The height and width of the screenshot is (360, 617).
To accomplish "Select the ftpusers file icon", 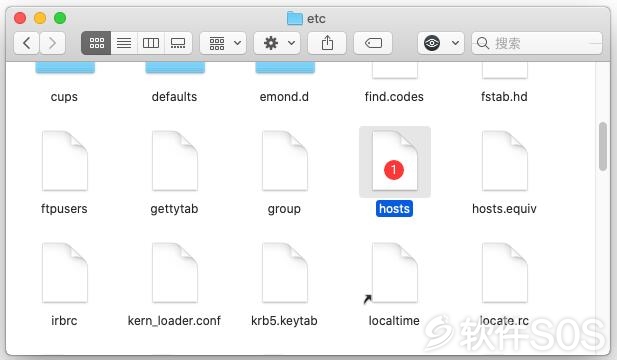I will (x=65, y=161).
